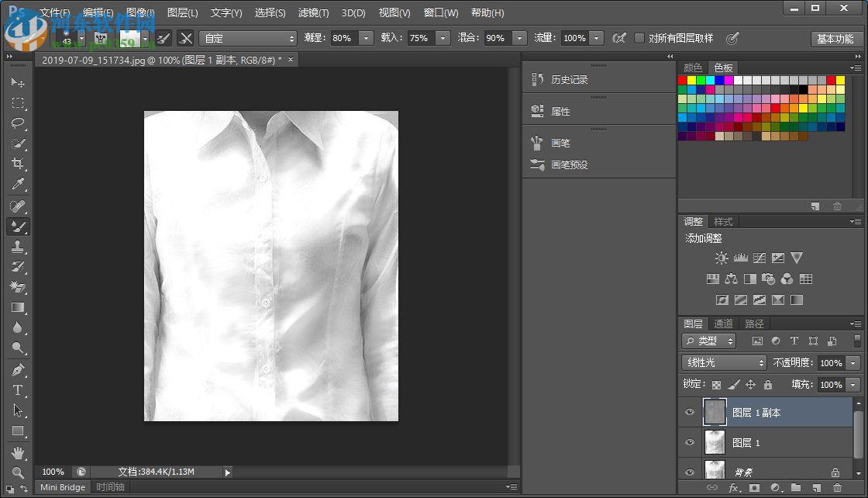Click the fx layer styles icon
The image size is (868, 498).
[x=735, y=489]
